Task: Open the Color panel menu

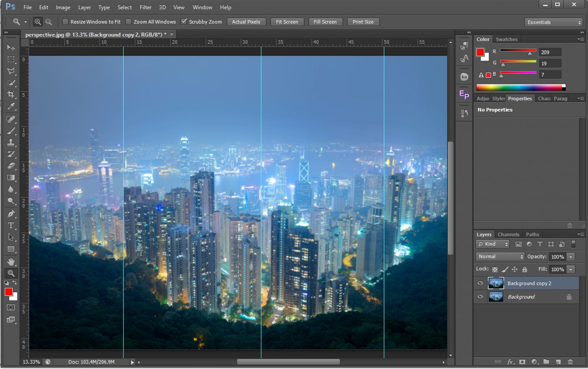Action: 581,39
